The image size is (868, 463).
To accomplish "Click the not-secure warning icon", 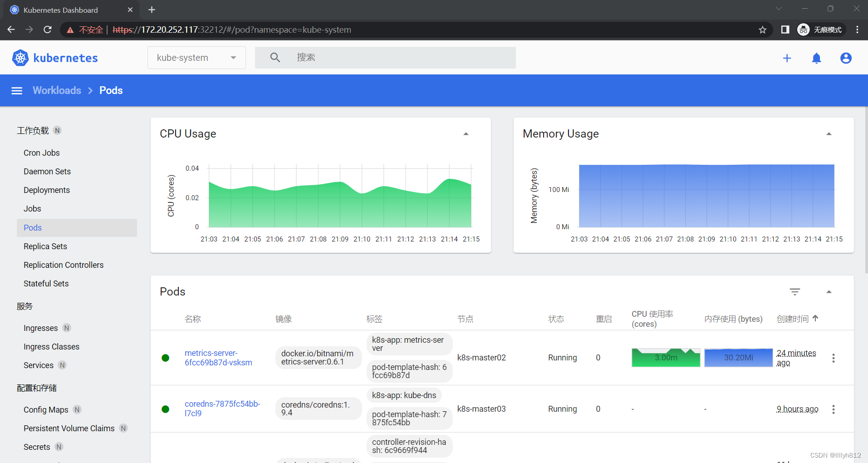I will [70, 30].
